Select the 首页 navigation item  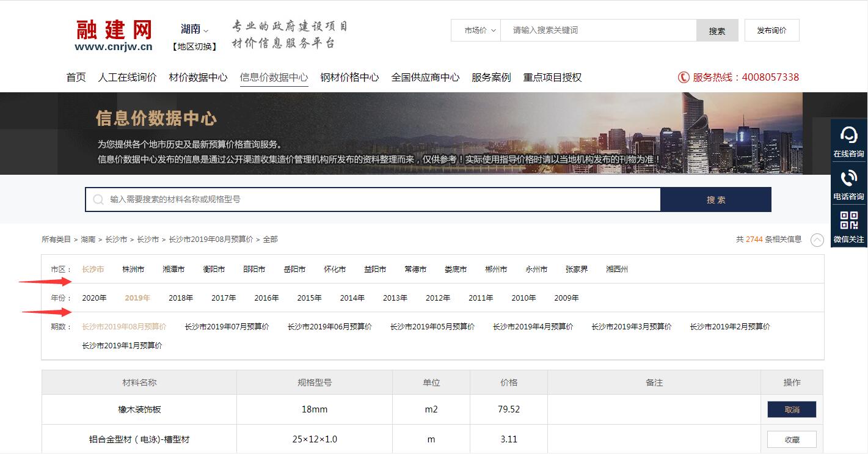75,77
